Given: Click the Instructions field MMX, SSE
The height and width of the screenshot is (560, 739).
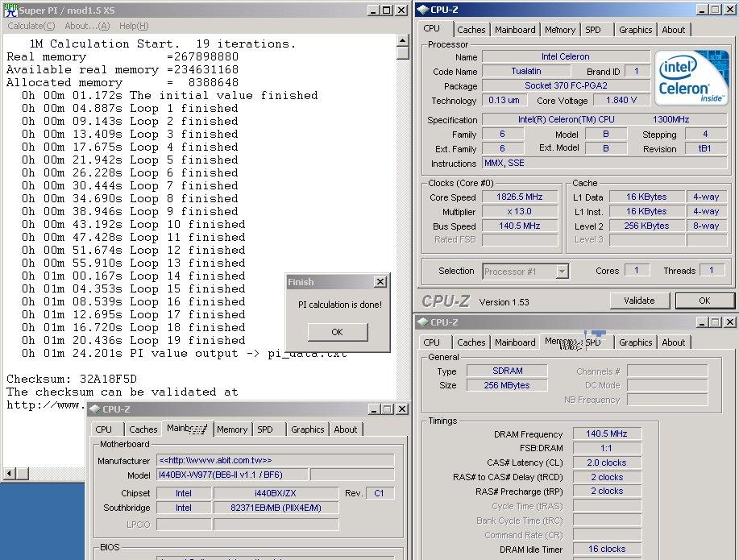Looking at the screenshot, I should pos(604,163).
